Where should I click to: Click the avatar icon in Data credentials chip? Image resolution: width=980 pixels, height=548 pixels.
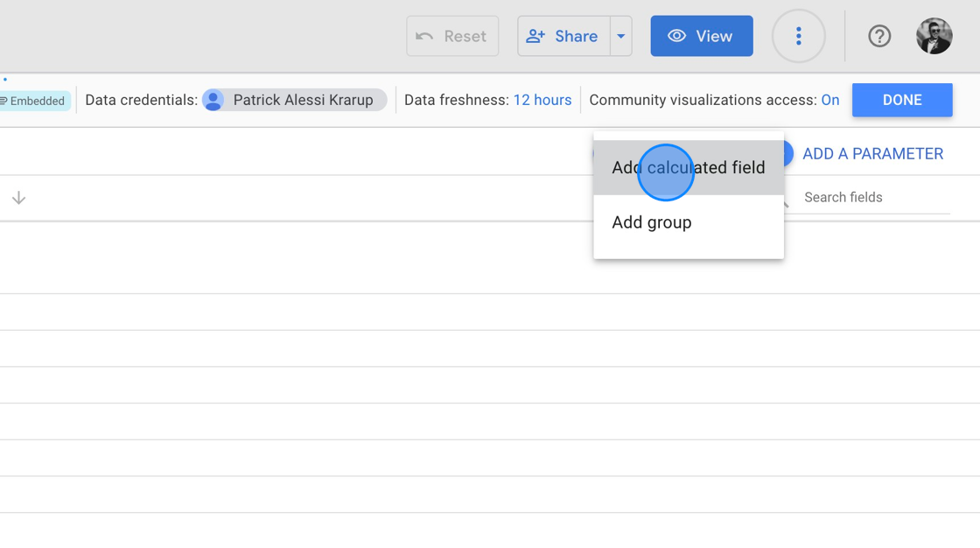click(213, 100)
